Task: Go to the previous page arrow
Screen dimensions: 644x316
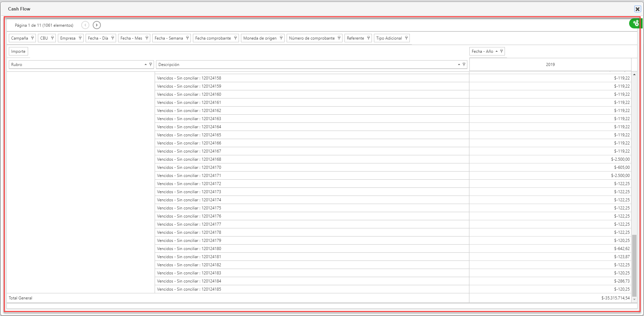Action: pyautogui.click(x=85, y=25)
